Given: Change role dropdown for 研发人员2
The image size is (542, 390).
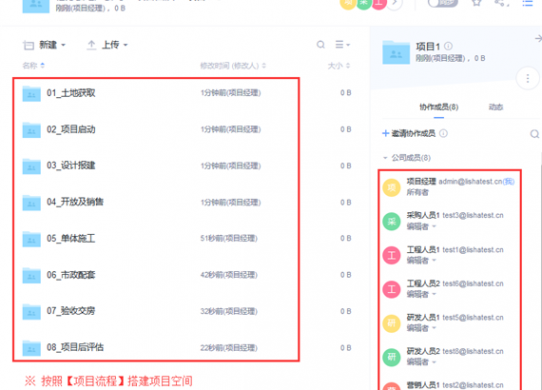Looking at the screenshot, I should [421, 362].
